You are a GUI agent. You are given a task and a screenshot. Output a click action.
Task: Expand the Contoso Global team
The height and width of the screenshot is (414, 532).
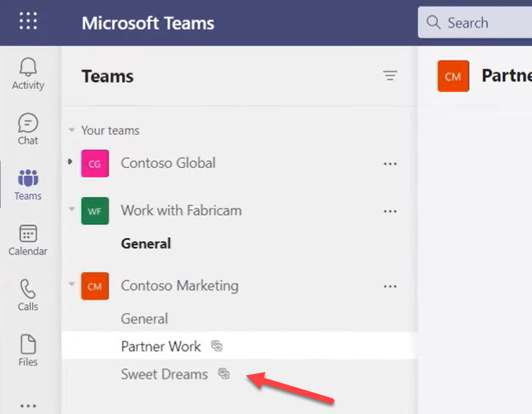[69, 161]
